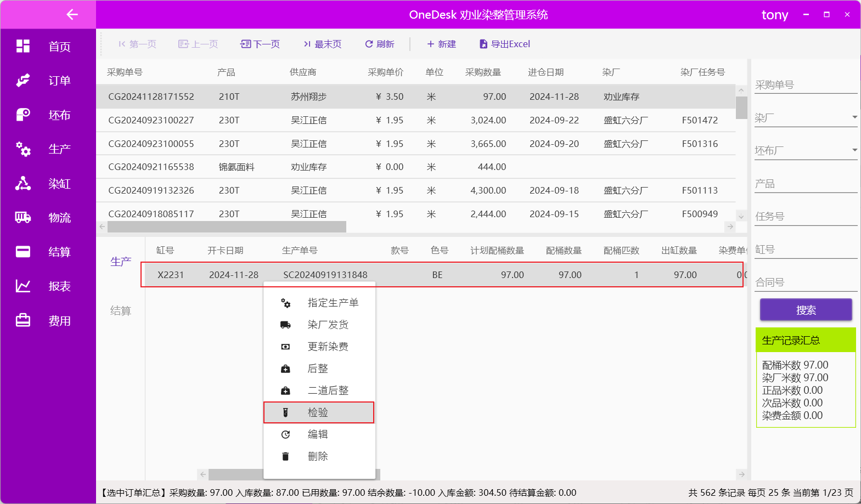Go to 物流 logistics truck icon

tap(23, 218)
